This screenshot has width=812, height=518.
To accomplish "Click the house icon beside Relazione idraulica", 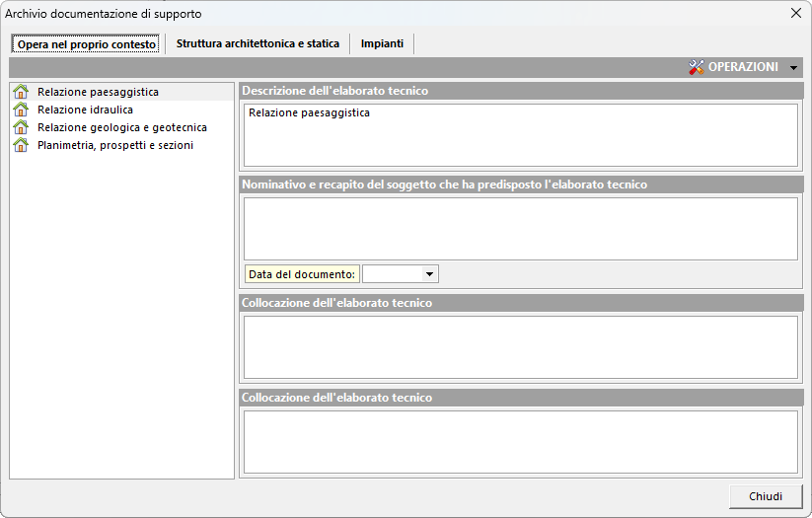I will click(x=20, y=110).
